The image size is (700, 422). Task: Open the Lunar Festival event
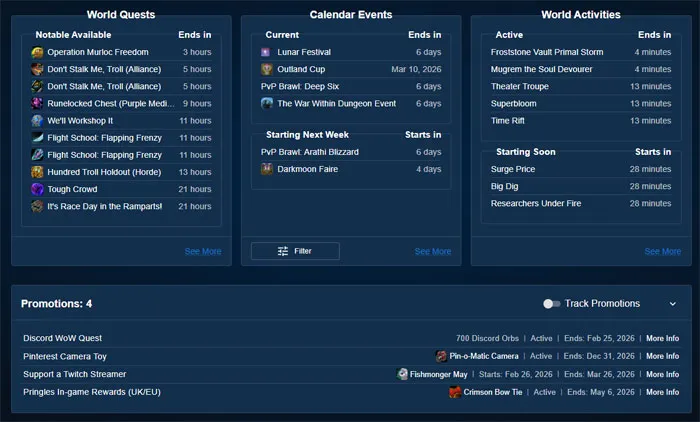point(304,52)
